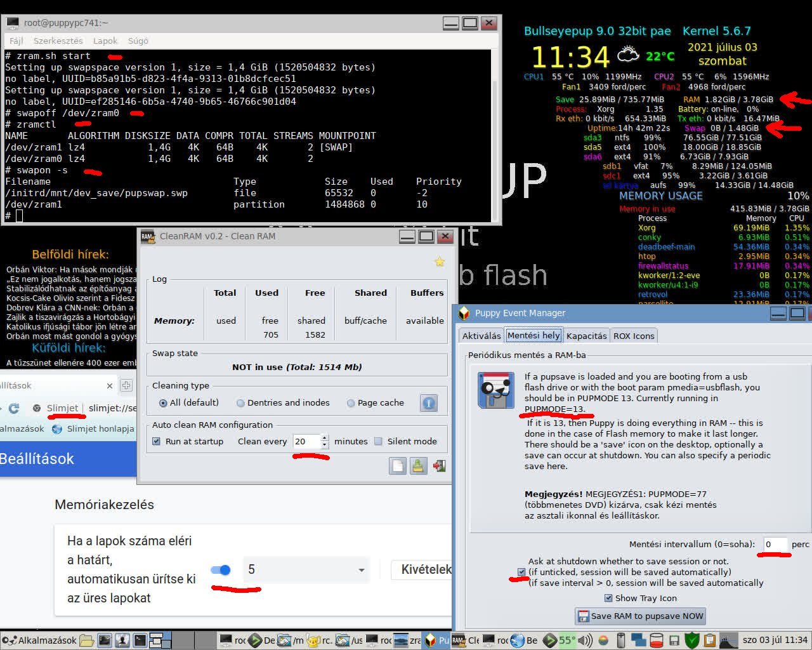Click the gray cylinder tray icon
The height and width of the screenshot is (650, 812).
coord(620,640)
